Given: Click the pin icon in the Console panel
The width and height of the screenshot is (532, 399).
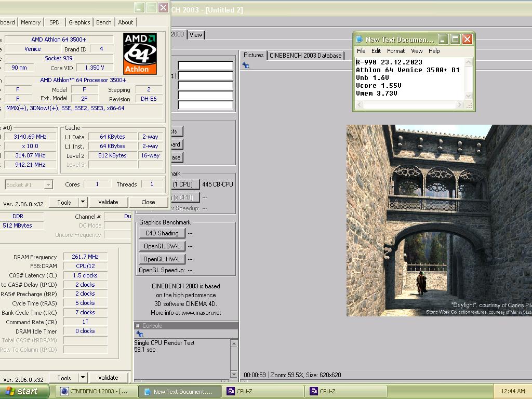Looking at the screenshot, I should (x=139, y=334).
